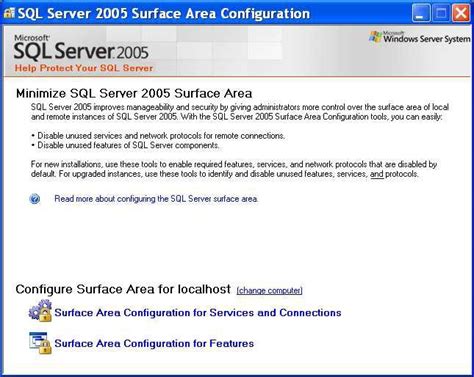474x377 pixels.
Task: Open Surface Area Configuration for Services and Connections
Action: [x=198, y=313]
